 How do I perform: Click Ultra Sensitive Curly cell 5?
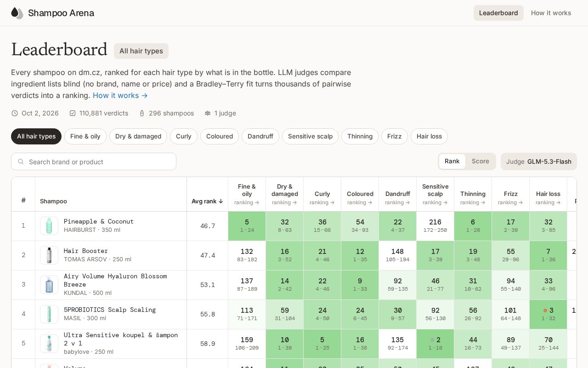[x=322, y=344]
